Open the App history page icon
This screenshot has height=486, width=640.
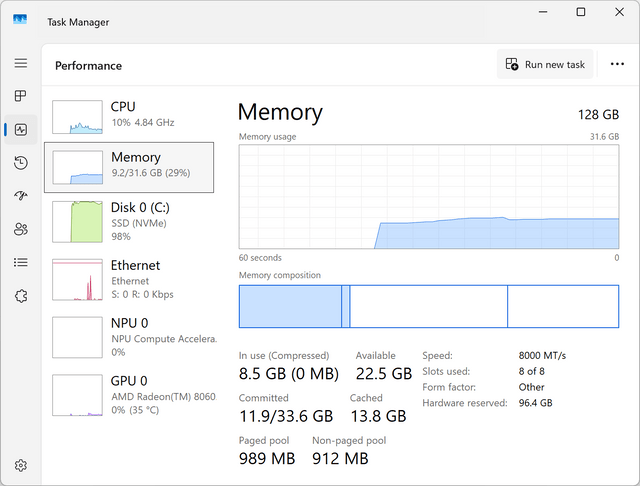click(20, 163)
